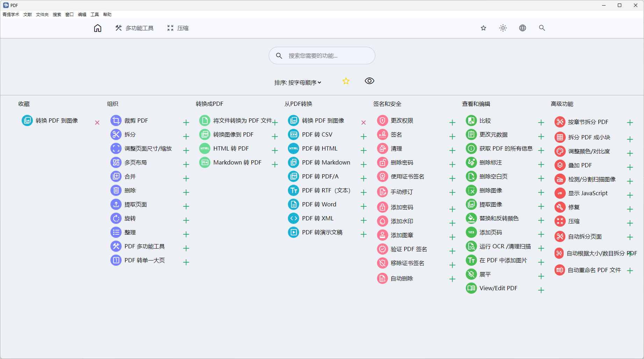Expand the 排序: 按字母顺序 sort dropdown
The height and width of the screenshot is (359, 644).
297,83
